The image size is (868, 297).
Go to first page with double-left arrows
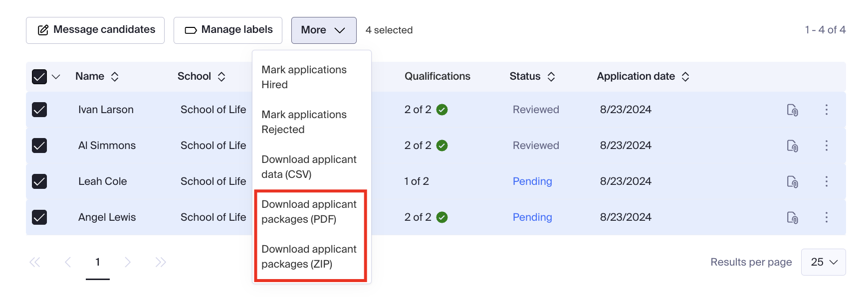(34, 262)
